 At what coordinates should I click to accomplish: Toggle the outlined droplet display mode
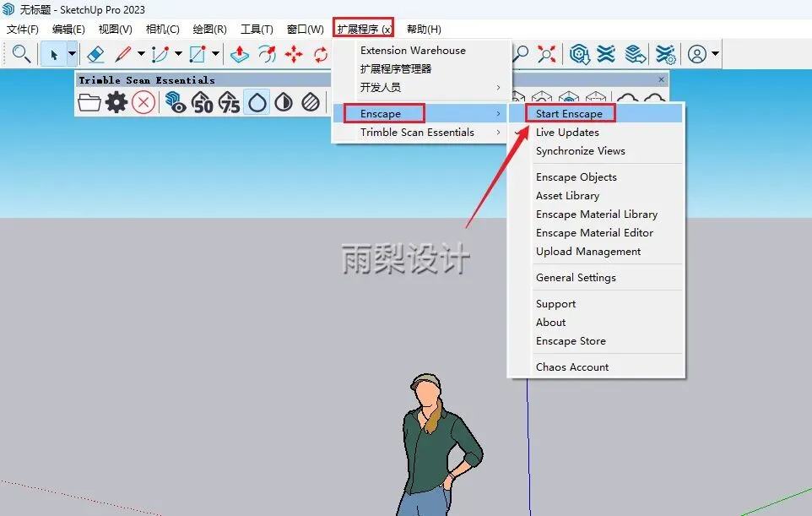point(257,102)
